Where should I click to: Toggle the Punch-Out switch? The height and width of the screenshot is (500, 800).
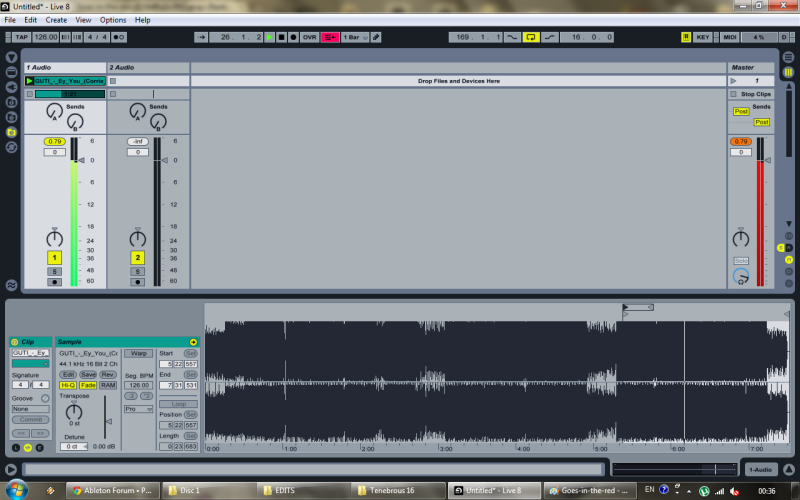[x=549, y=37]
